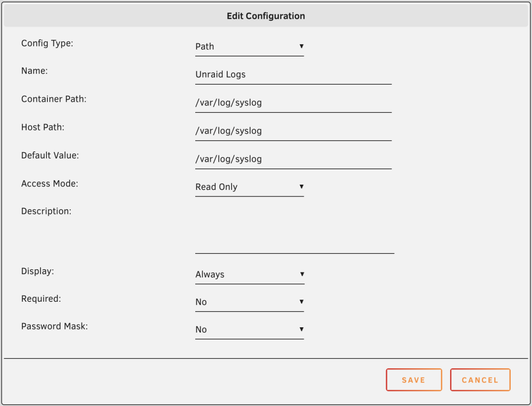The height and width of the screenshot is (406, 532).
Task: Open the Config Type dropdown
Action: (250, 46)
